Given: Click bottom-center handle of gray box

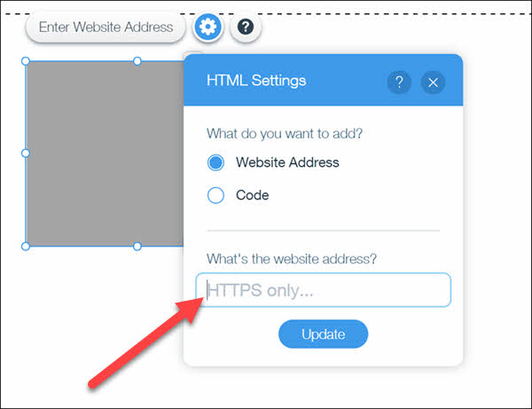Looking at the screenshot, I should (137, 247).
